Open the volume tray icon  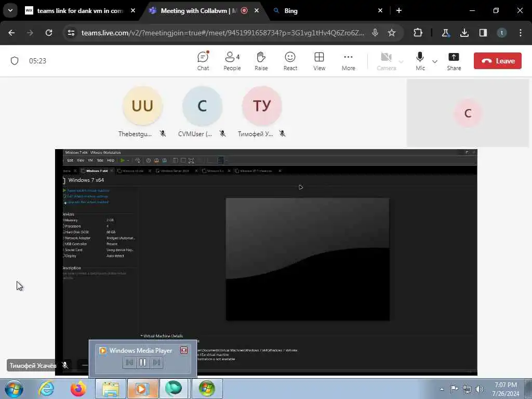(479, 389)
